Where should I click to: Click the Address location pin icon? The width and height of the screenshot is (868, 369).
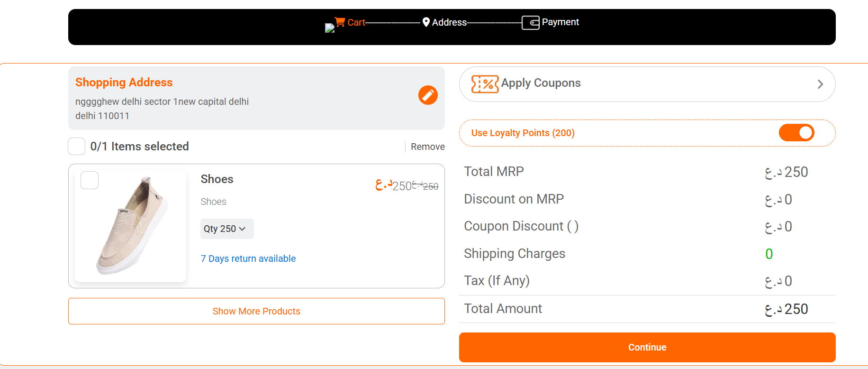(x=426, y=22)
